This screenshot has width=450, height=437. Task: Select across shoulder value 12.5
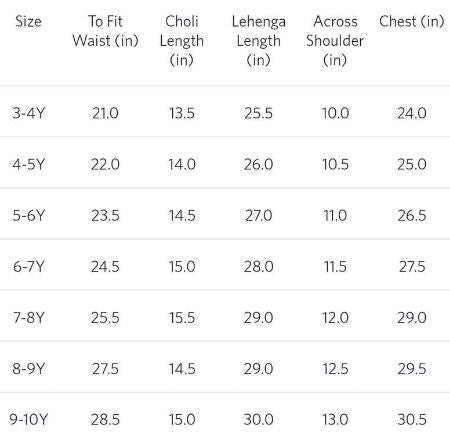click(x=335, y=369)
